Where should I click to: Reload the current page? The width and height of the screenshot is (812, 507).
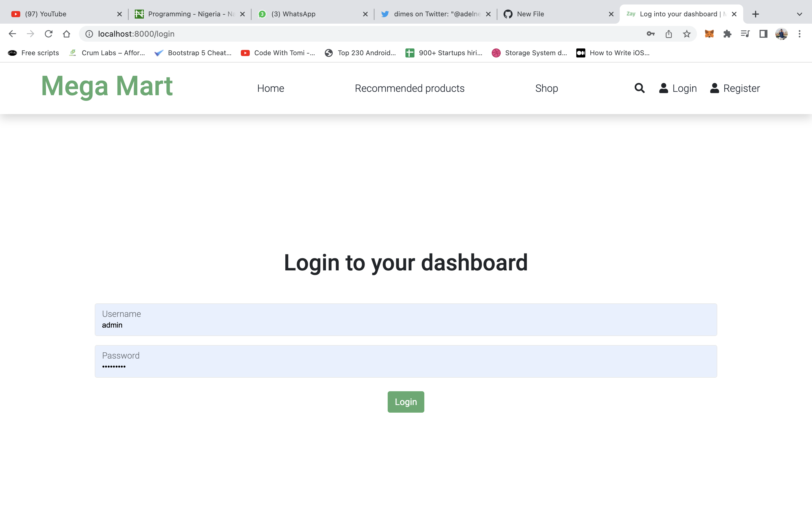click(x=49, y=34)
